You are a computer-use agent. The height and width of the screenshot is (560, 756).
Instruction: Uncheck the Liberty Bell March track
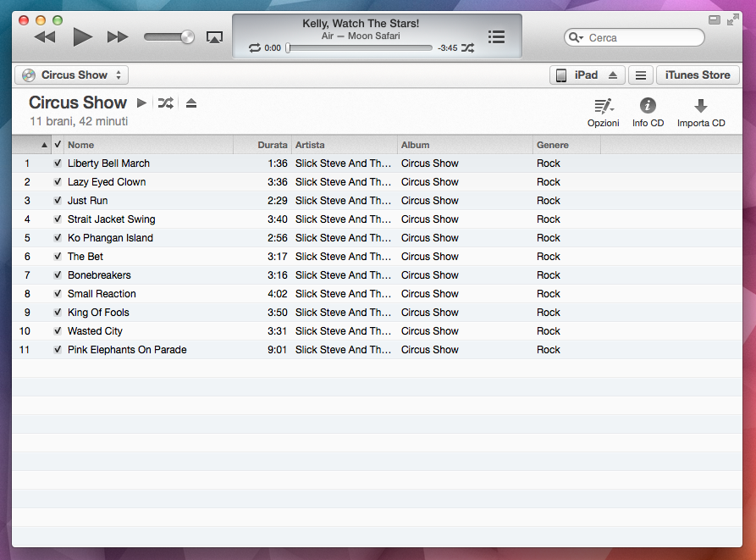tap(58, 163)
